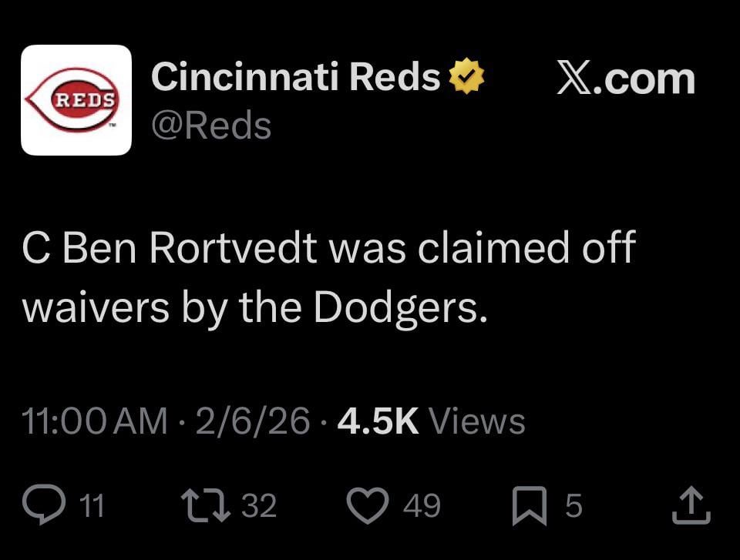Open the list of 32 reposts
This screenshot has height=560, width=740.
[261, 506]
